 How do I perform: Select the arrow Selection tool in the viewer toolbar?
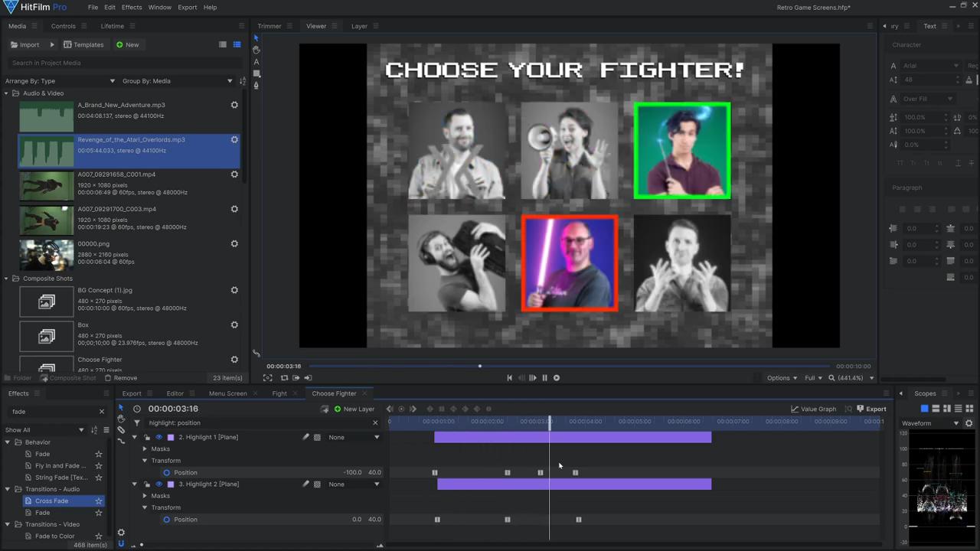256,37
